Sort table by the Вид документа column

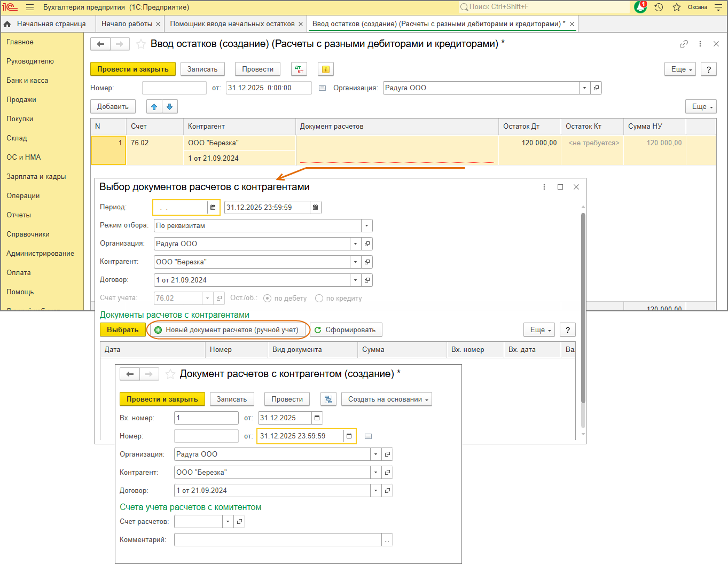click(312, 350)
